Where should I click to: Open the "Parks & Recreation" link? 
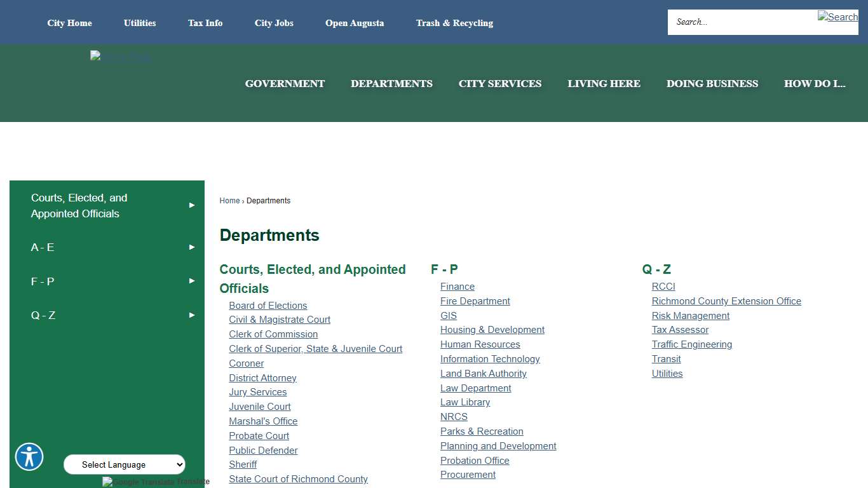482,431
